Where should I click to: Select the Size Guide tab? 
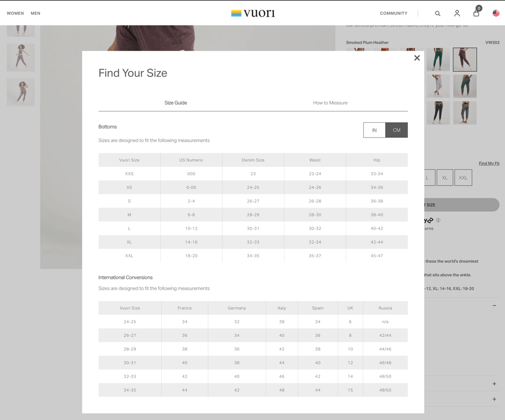[x=176, y=103]
